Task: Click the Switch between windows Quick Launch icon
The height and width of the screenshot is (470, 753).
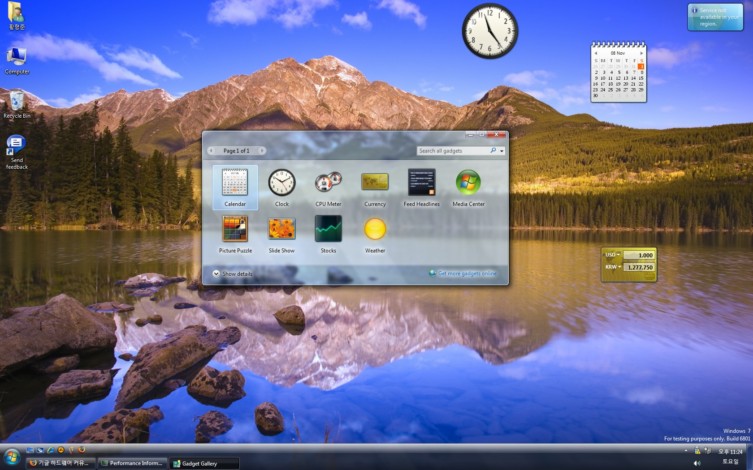Action: 40,450
